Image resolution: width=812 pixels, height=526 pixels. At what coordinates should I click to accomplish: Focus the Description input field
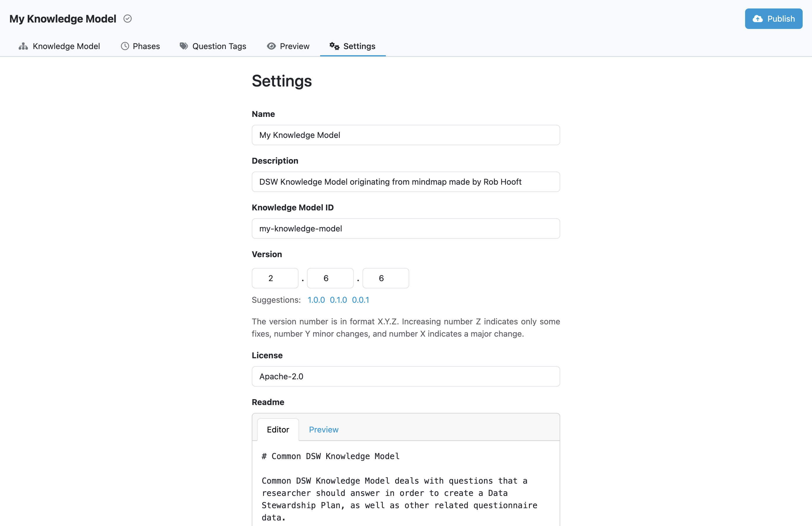point(406,181)
